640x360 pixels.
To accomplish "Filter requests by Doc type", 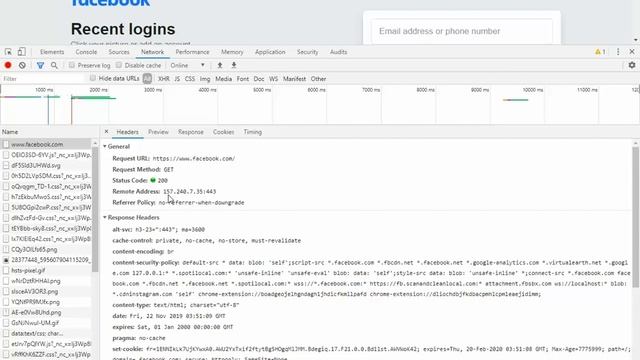I will click(x=259, y=79).
